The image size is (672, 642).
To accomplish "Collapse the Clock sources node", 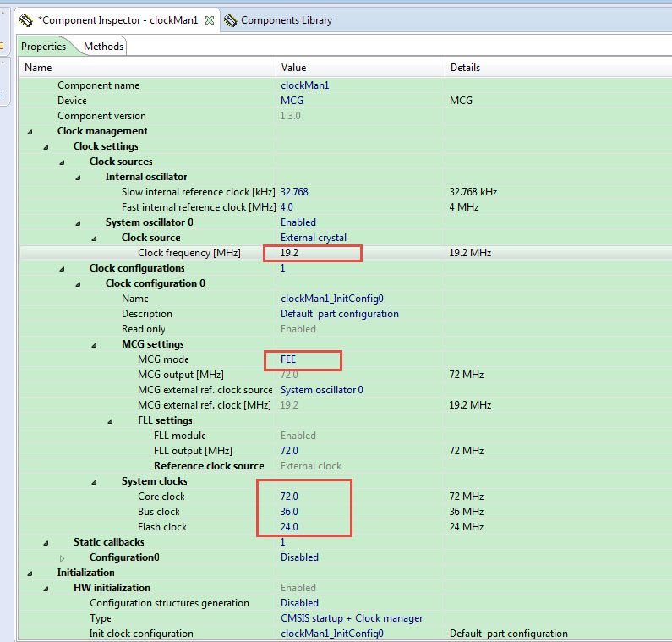I will pyautogui.click(x=63, y=162).
